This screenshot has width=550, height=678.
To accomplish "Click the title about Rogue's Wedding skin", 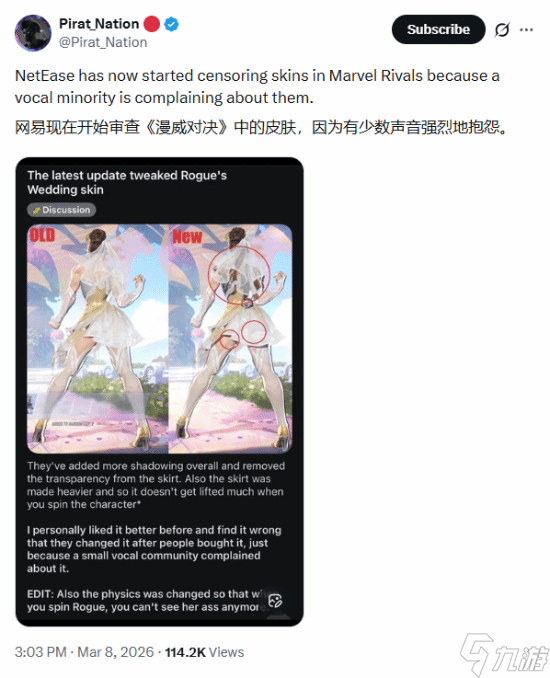I will tap(127, 182).
